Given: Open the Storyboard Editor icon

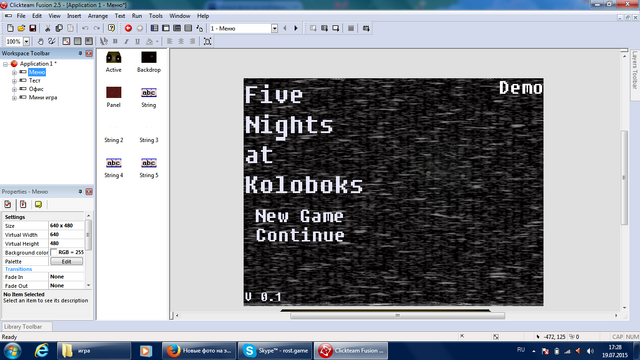Looking at the screenshot, I should [x=154, y=28].
